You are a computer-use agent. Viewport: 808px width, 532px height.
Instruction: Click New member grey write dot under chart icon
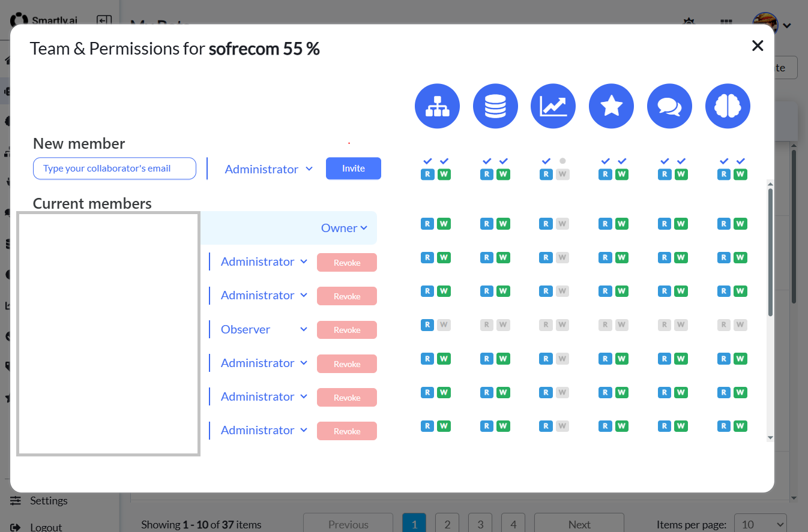pyautogui.click(x=562, y=161)
